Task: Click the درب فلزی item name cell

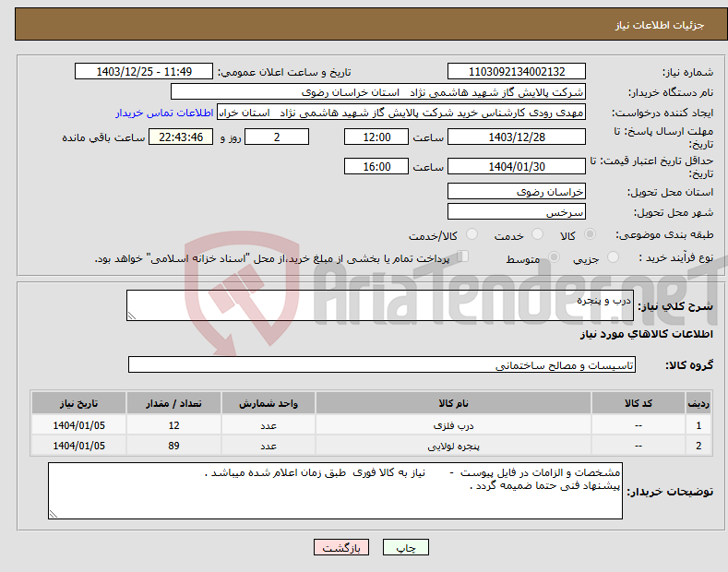Action: (453, 424)
